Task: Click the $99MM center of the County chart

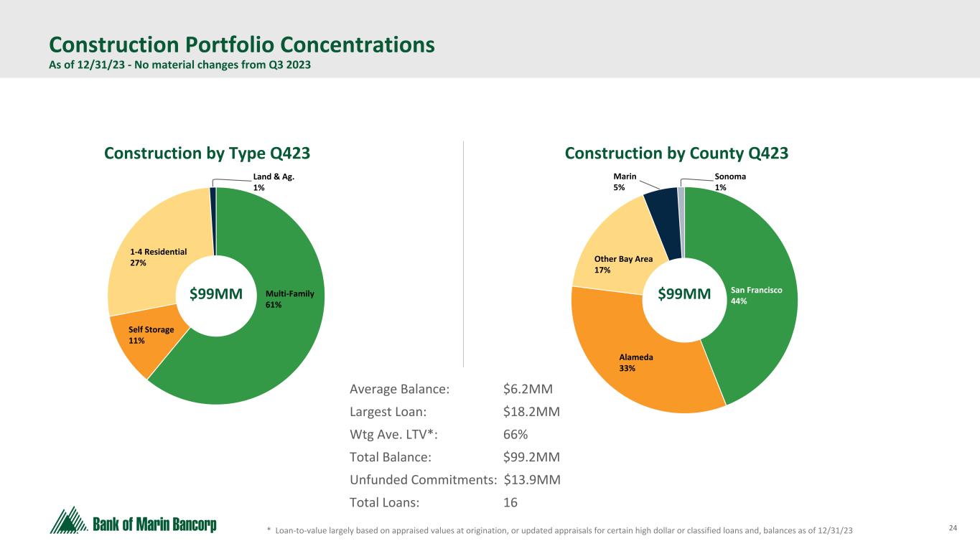Action: (x=684, y=294)
